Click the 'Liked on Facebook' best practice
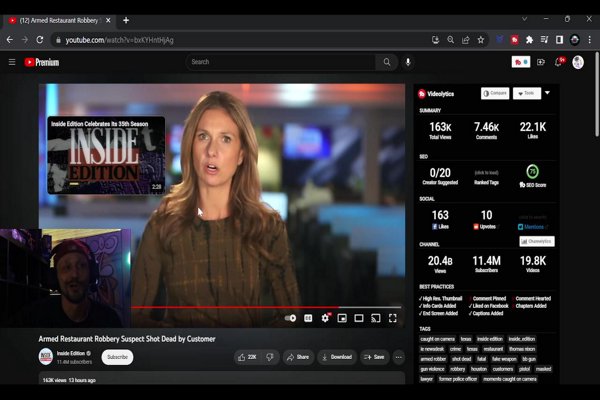This screenshot has width=600, height=400. click(489, 306)
